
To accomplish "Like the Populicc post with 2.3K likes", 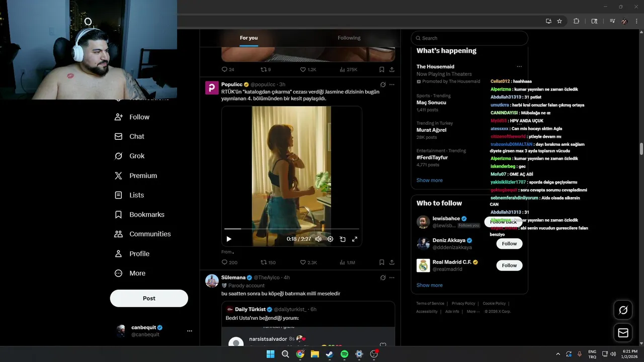I will pos(308,262).
